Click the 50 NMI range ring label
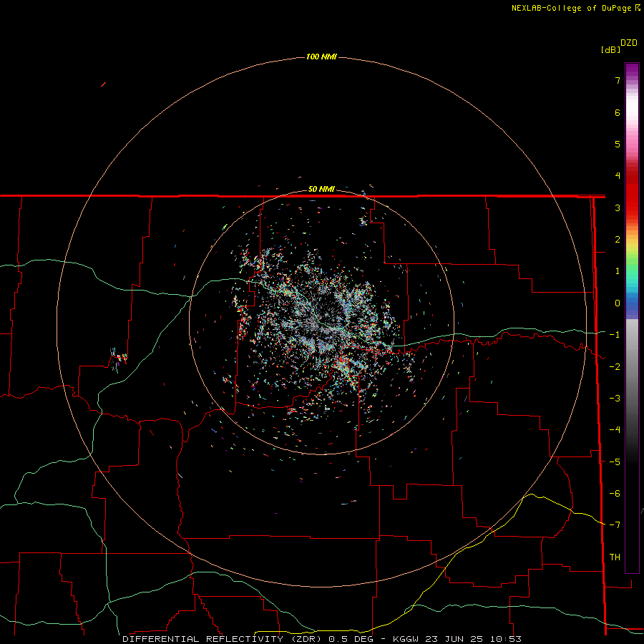The image size is (644, 644). (x=321, y=189)
